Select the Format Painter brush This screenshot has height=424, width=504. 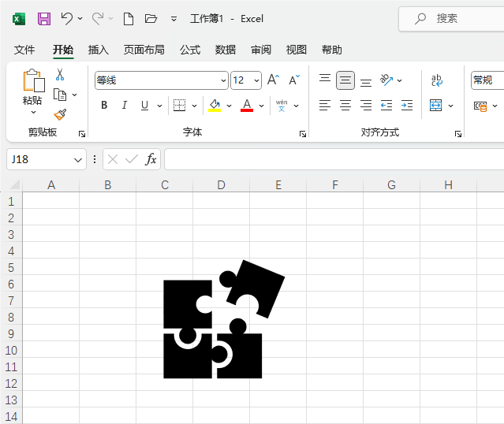pos(60,114)
